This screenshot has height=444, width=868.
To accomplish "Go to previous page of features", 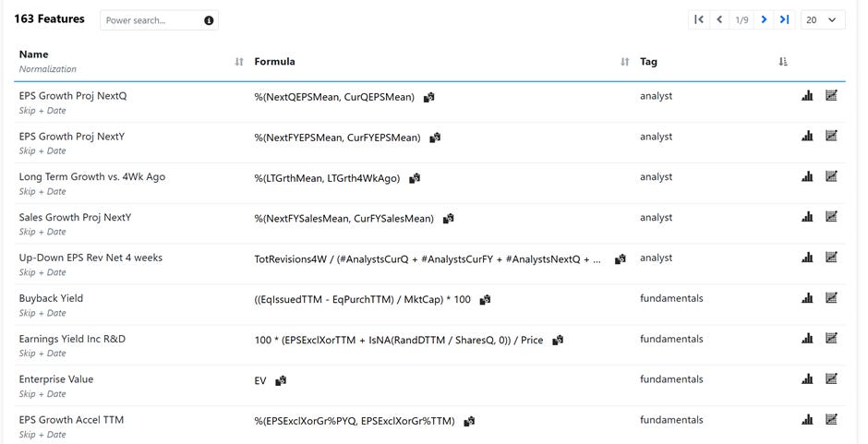I will (719, 20).
